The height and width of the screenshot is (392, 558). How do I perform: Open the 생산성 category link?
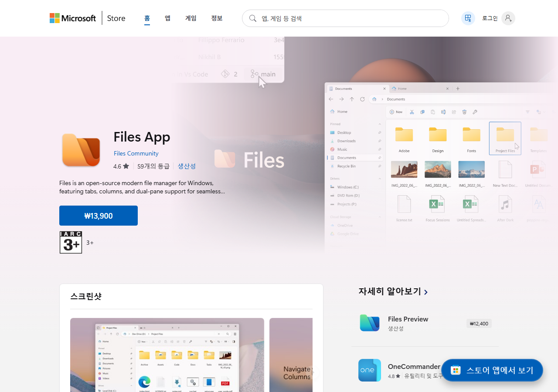click(187, 166)
